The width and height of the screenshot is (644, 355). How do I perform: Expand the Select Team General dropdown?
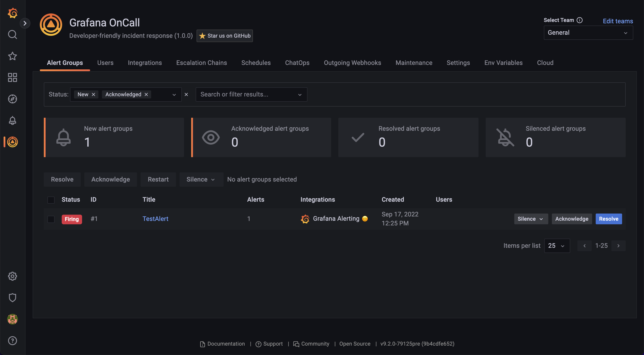588,33
